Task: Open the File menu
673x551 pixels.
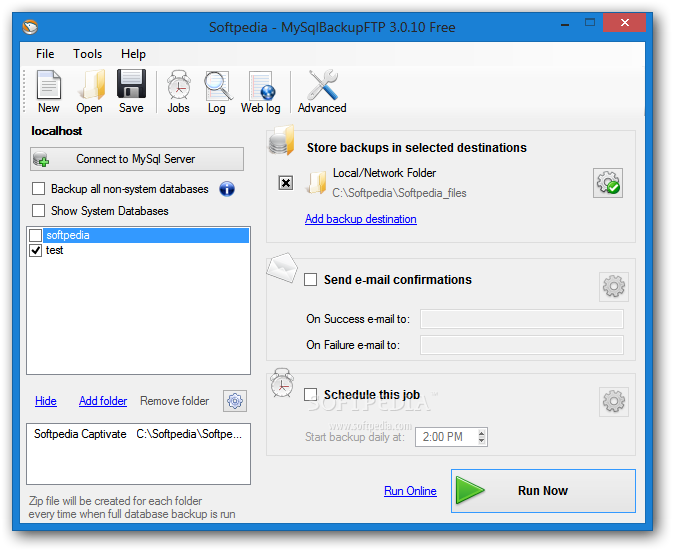Action: coord(45,54)
